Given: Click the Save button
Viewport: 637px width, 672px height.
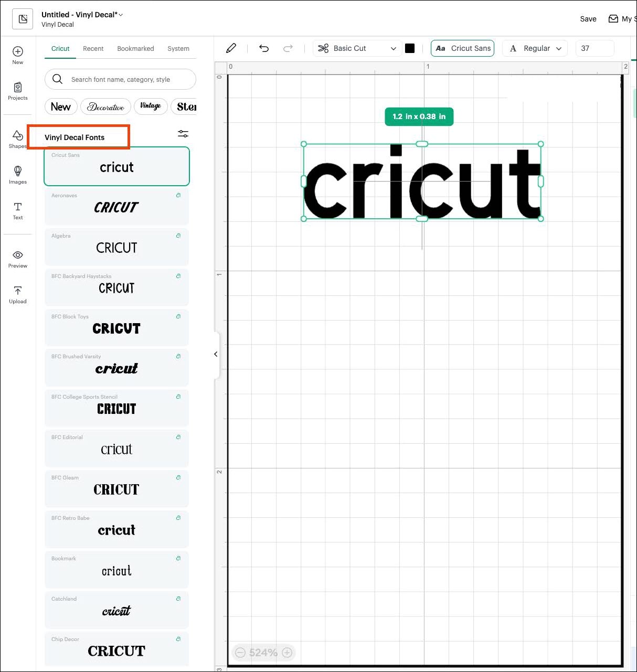Looking at the screenshot, I should click(x=588, y=19).
